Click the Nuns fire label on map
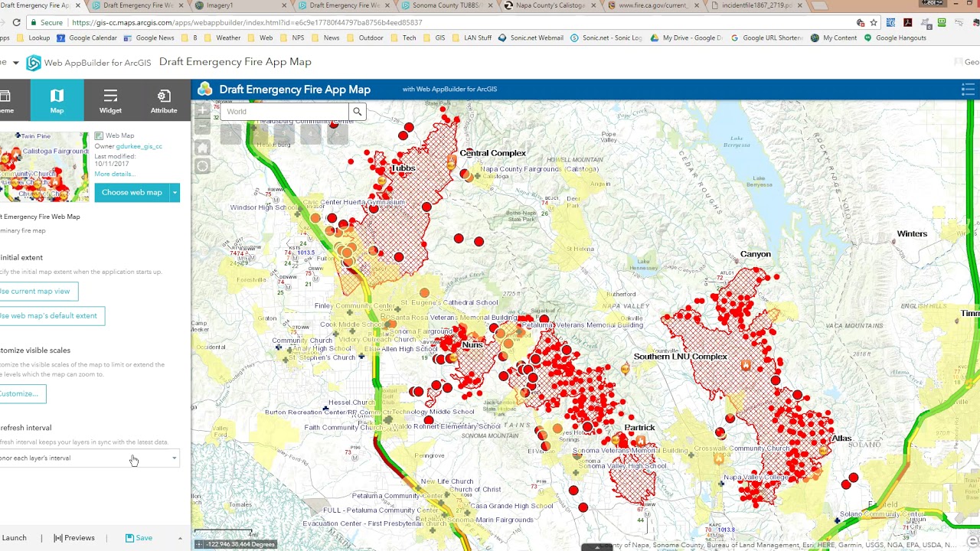 472,345
